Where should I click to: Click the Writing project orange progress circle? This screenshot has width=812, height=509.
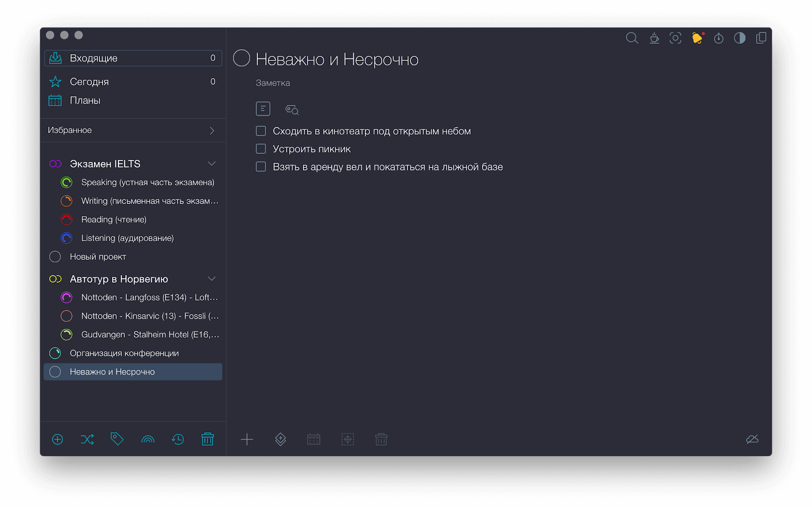click(x=66, y=201)
